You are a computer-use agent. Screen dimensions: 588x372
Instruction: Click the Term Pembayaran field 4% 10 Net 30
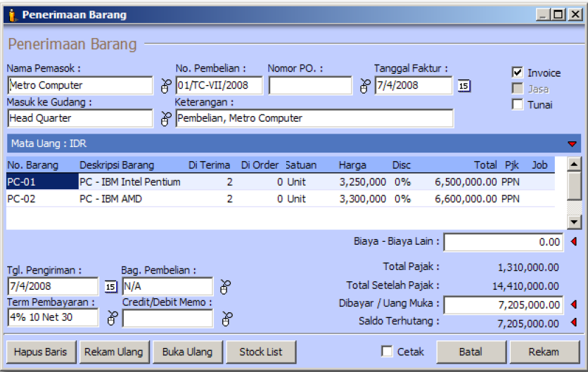point(53,318)
